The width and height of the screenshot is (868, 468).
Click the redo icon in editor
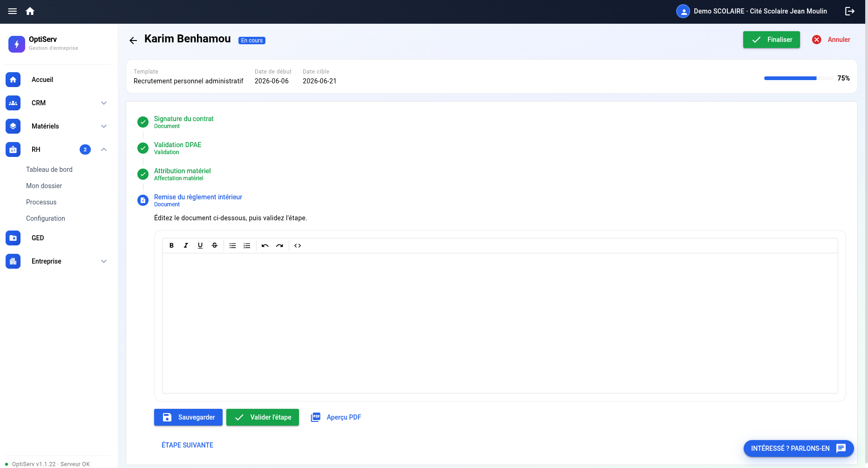coord(279,245)
